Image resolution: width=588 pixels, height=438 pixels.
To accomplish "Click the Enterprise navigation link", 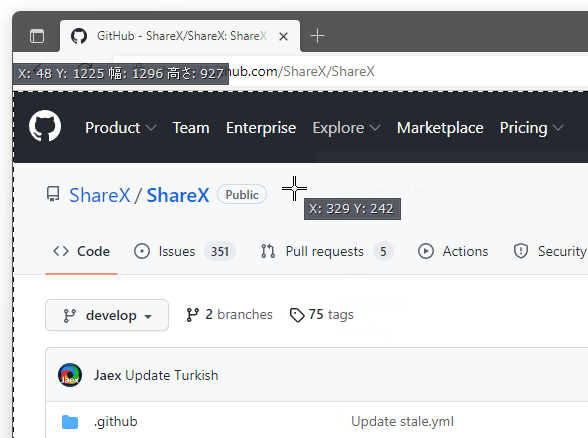I will pyautogui.click(x=261, y=128).
